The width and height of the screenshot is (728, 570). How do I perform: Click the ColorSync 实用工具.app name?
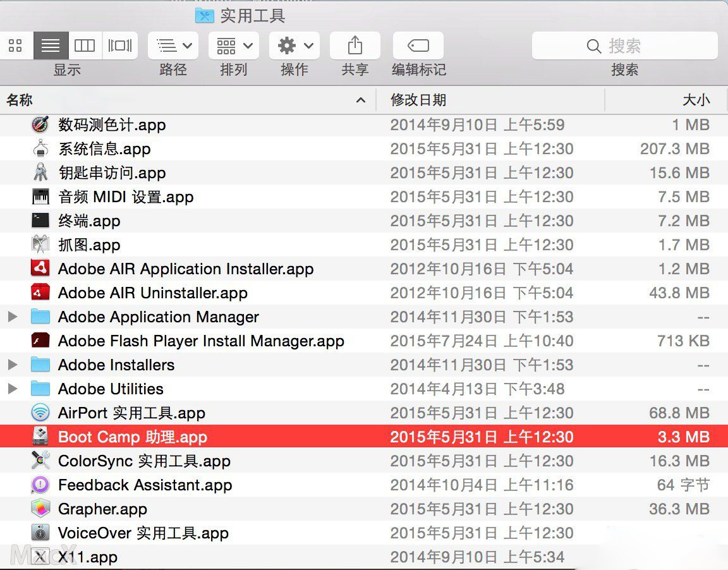point(144,461)
